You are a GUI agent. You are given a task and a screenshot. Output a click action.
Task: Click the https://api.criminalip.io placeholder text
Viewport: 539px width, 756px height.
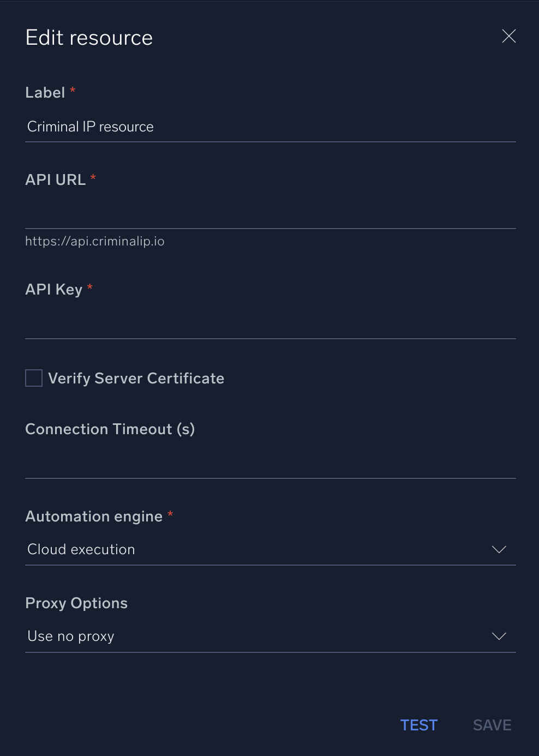coord(94,241)
